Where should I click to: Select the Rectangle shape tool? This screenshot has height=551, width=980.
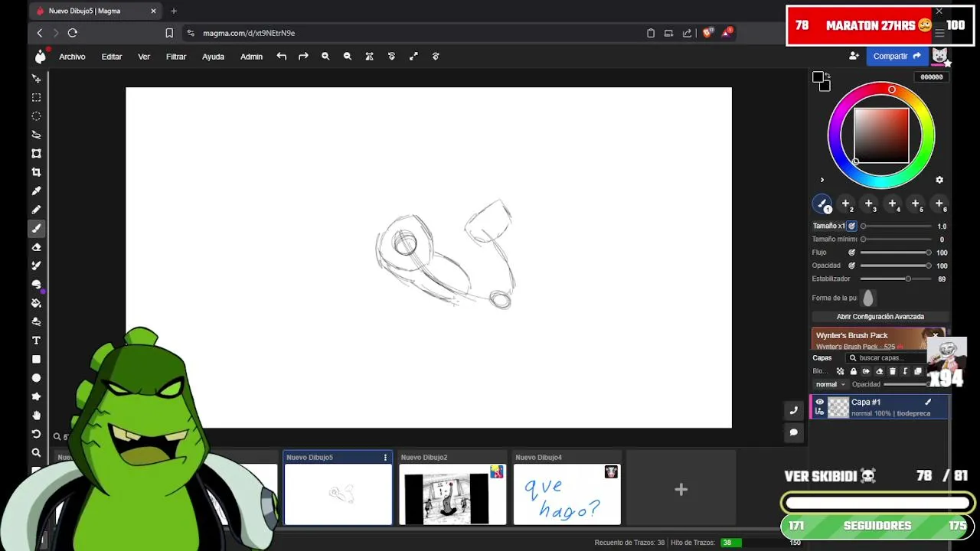[36, 359]
